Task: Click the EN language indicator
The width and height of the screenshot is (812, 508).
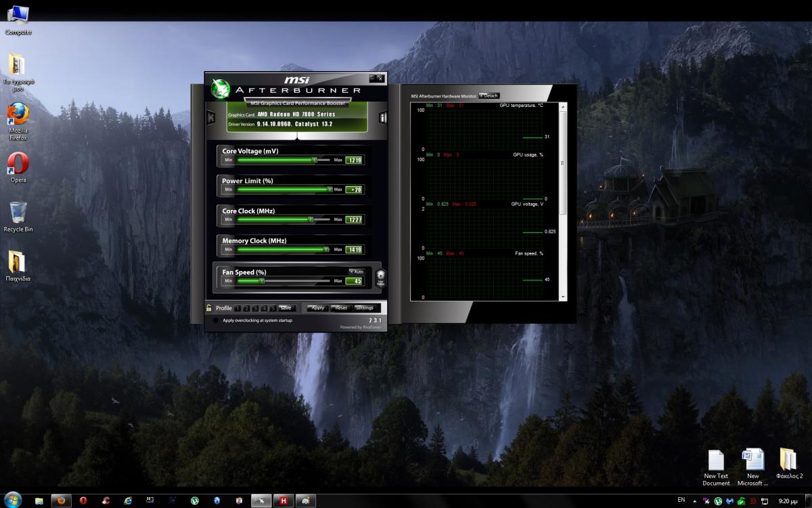Action: tap(681, 500)
